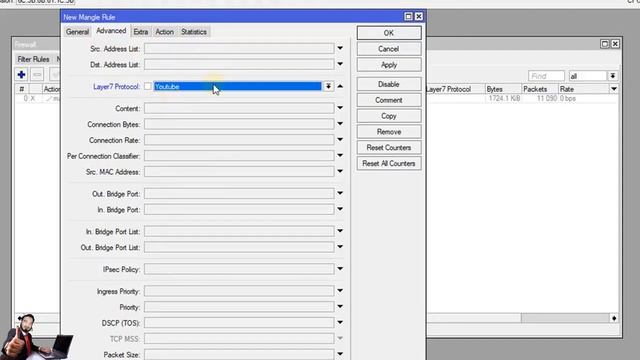640x360 pixels.
Task: Expand the In. Bridge Port field
Action: (x=340, y=209)
